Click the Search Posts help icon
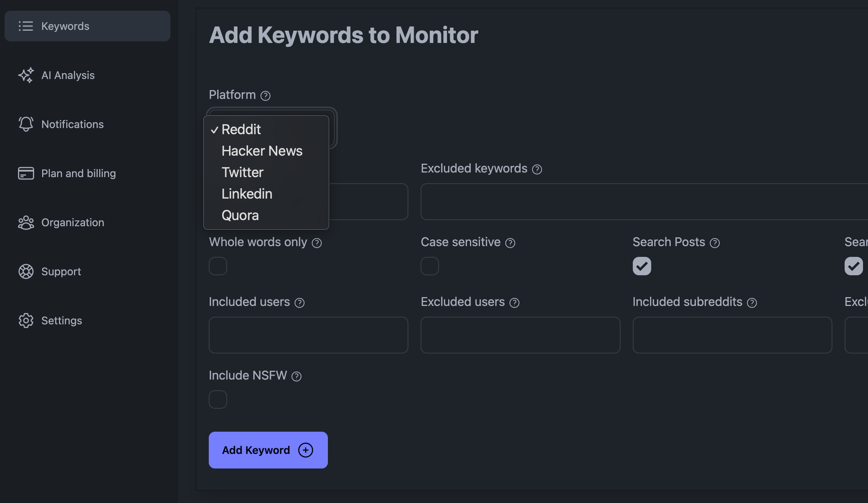868x503 pixels. click(x=715, y=243)
